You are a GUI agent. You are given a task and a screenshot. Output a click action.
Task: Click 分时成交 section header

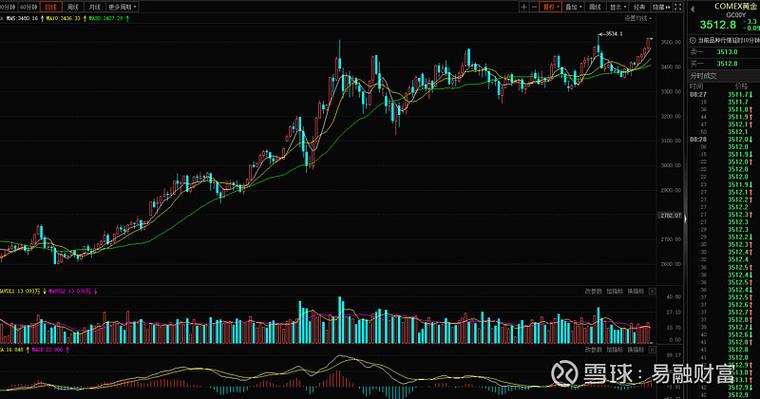tap(704, 76)
